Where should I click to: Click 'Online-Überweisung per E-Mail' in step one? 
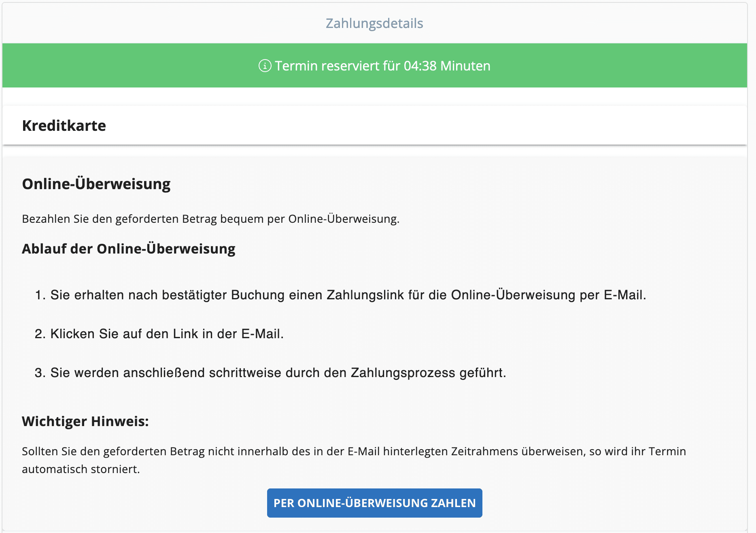[548, 295]
